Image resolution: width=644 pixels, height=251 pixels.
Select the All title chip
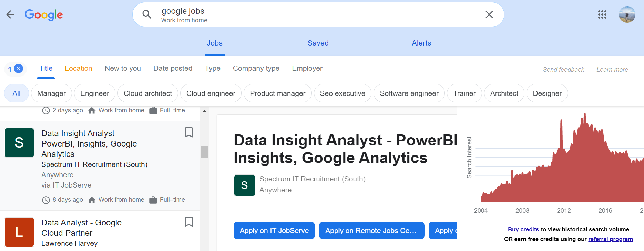[x=17, y=93]
